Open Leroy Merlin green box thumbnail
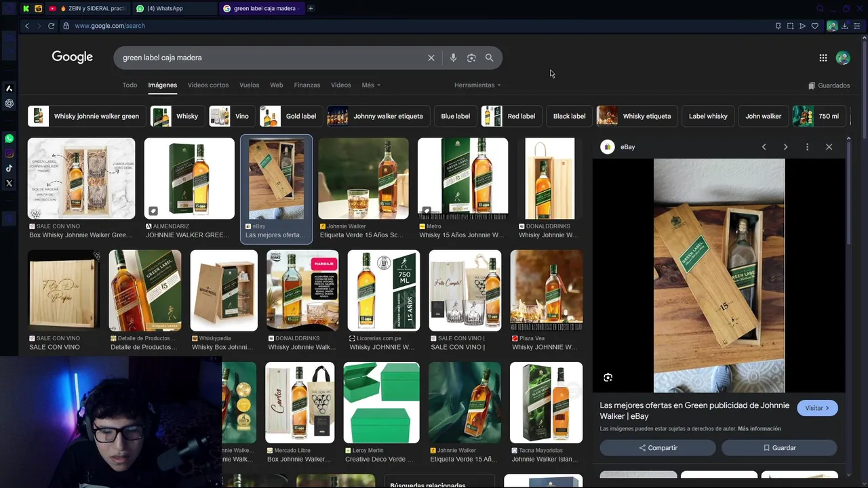868x488 pixels. coord(381,403)
